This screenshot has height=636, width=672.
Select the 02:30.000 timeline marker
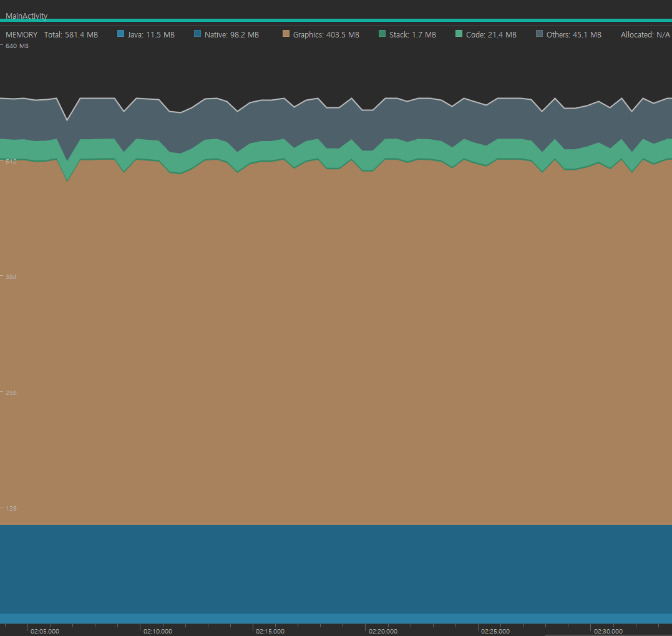pyautogui.click(x=608, y=631)
